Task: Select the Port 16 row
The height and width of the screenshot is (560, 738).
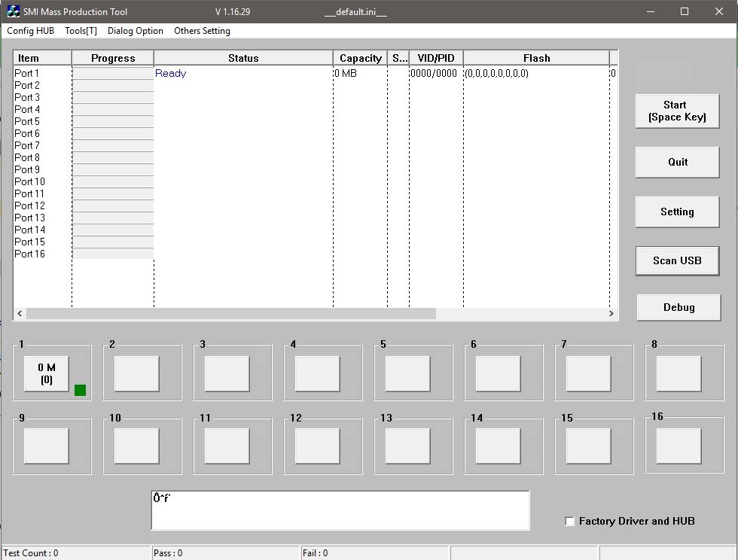Action: 315,254
